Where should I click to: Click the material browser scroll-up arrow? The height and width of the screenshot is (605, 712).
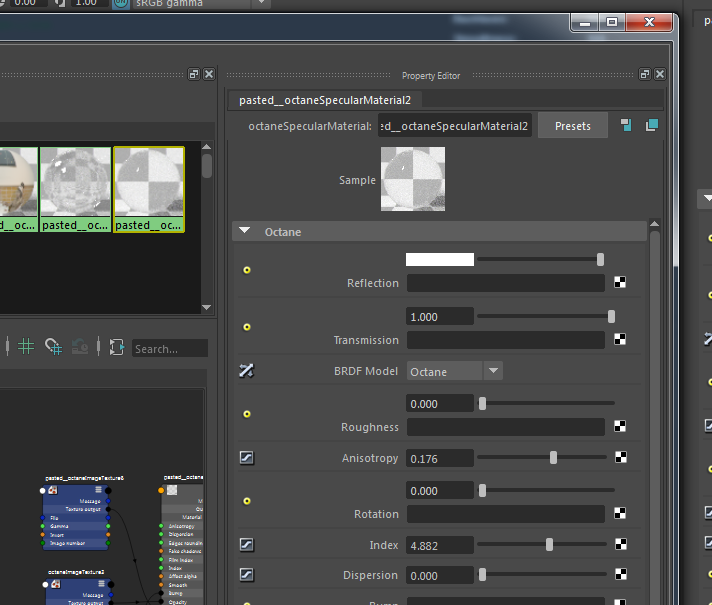tap(207, 147)
